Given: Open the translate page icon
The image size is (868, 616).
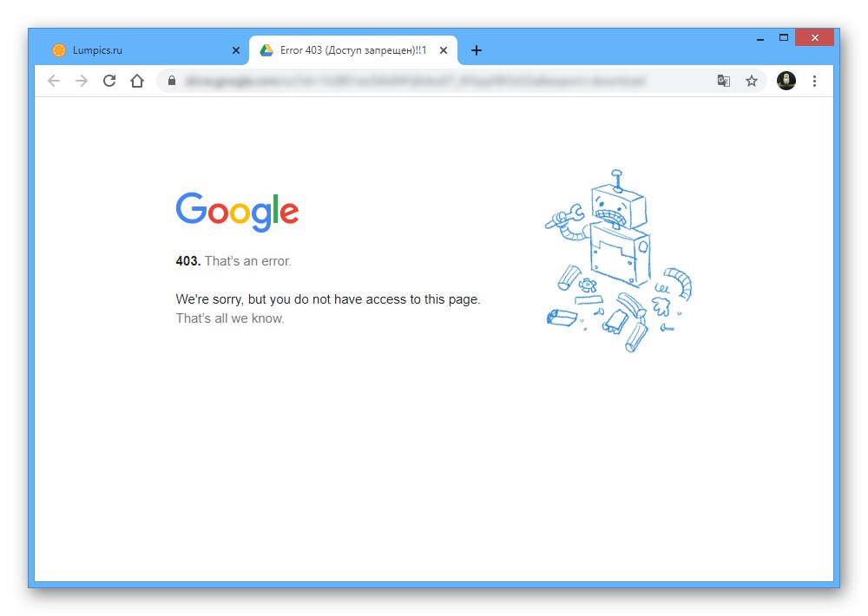Looking at the screenshot, I should pos(724,82).
